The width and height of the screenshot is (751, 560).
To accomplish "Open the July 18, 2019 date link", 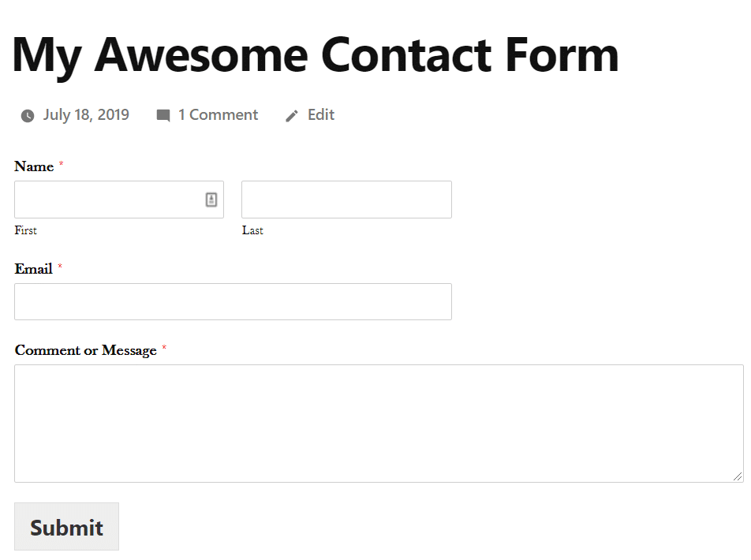I will coord(87,115).
